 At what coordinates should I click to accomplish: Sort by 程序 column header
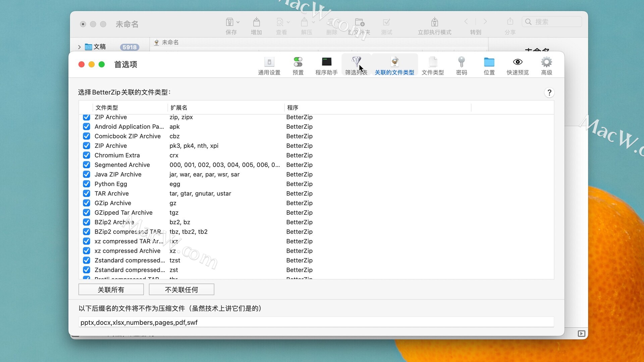(378, 108)
